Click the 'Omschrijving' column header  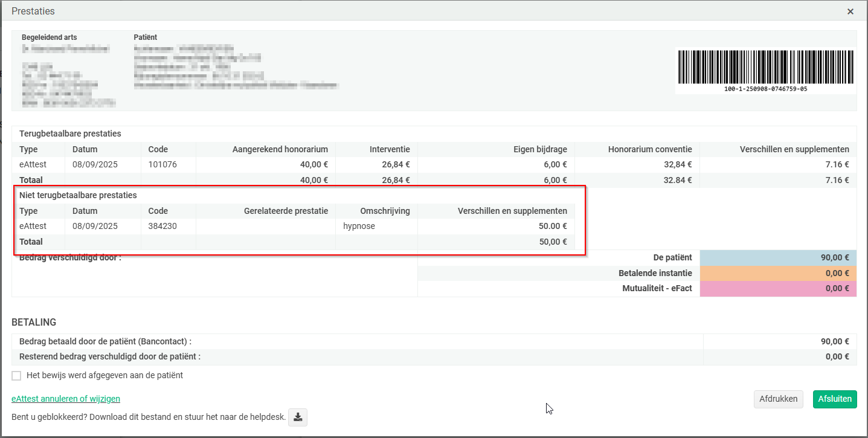click(385, 211)
